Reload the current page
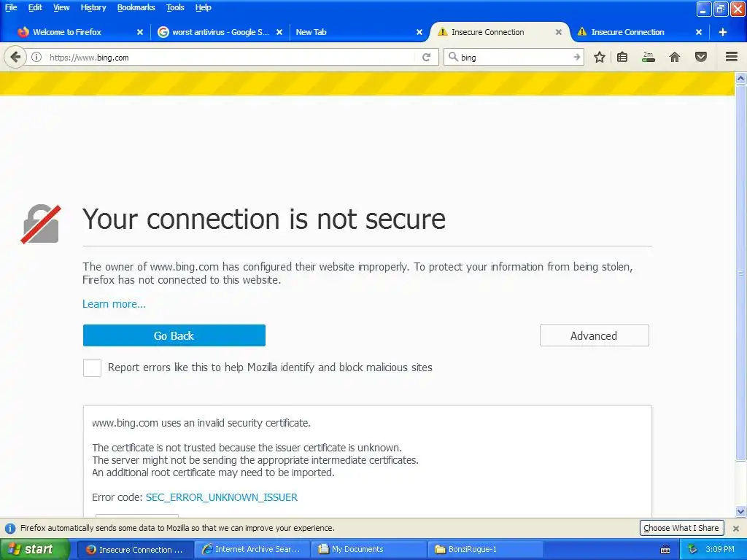 (426, 57)
